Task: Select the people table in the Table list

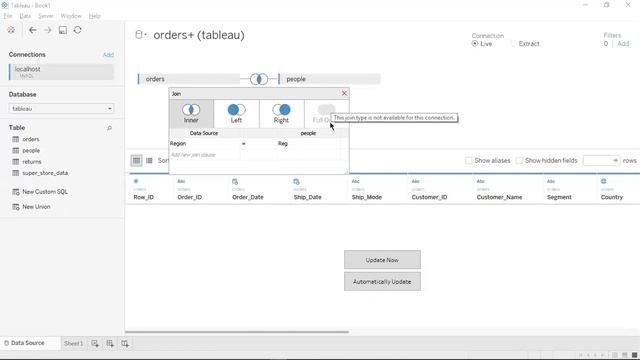Action: (31, 151)
